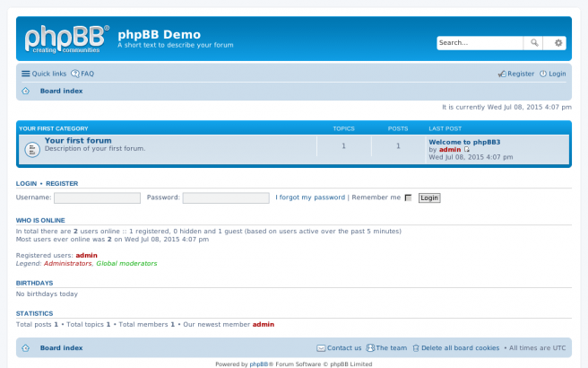The width and height of the screenshot is (588, 368).
Task: Open the Your first forum link
Action: [x=78, y=141]
